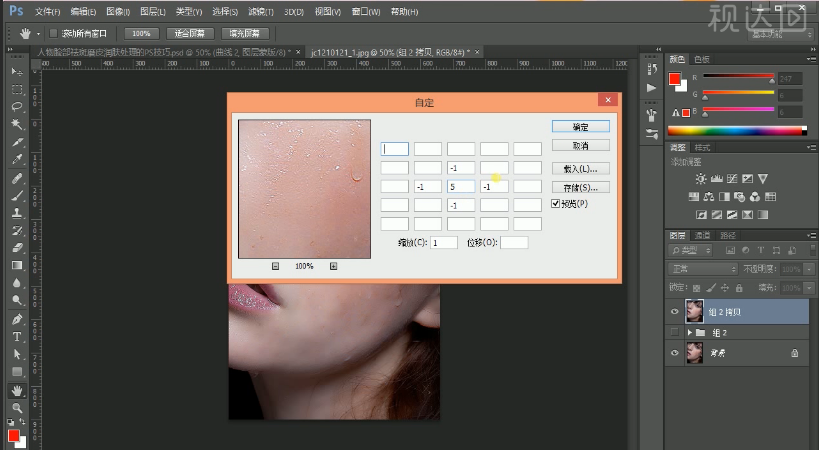Image resolution: width=819 pixels, height=450 pixels.
Task: Click the 载入(L)... button
Action: (x=580, y=169)
